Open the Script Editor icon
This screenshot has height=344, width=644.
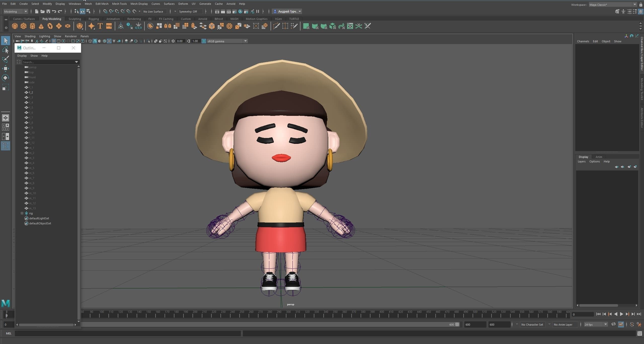click(x=639, y=333)
